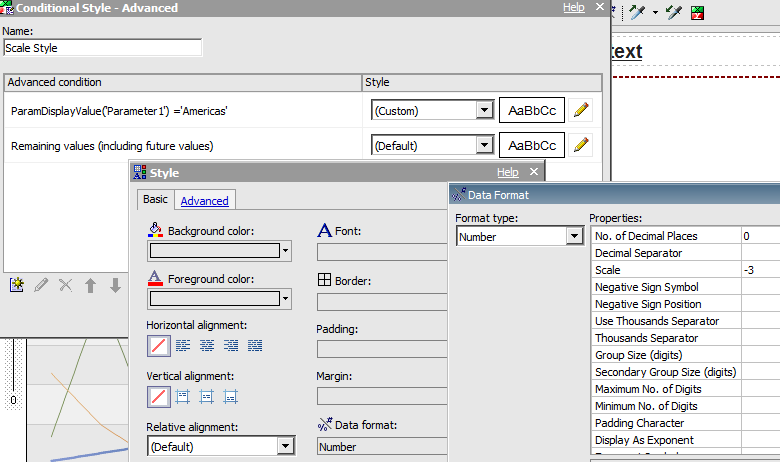Set horizontal alignment to center
Viewport: 780px width, 462px height.
[x=207, y=346]
